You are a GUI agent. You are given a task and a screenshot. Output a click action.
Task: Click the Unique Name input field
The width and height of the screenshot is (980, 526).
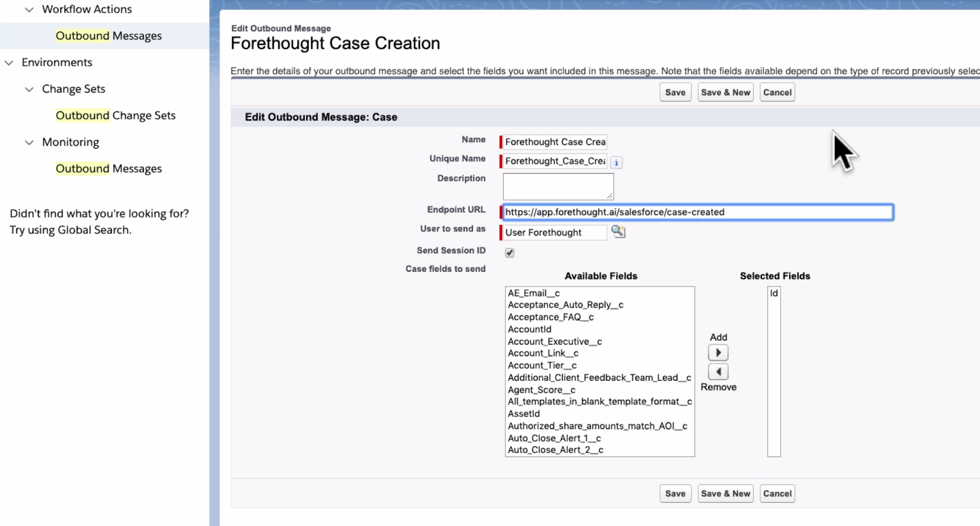tap(555, 161)
